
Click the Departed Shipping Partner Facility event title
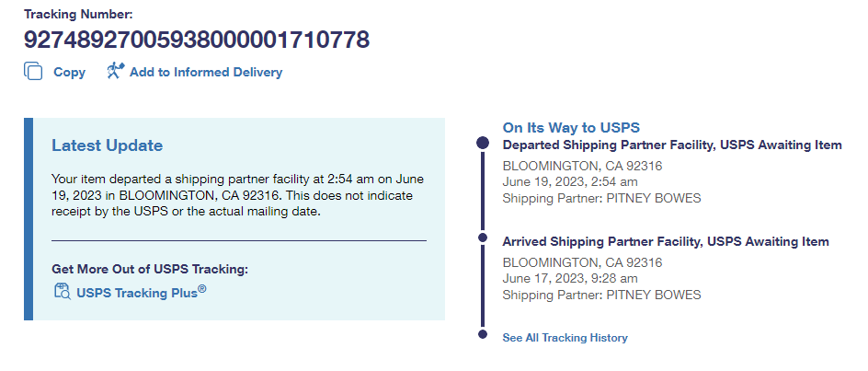coord(671,145)
